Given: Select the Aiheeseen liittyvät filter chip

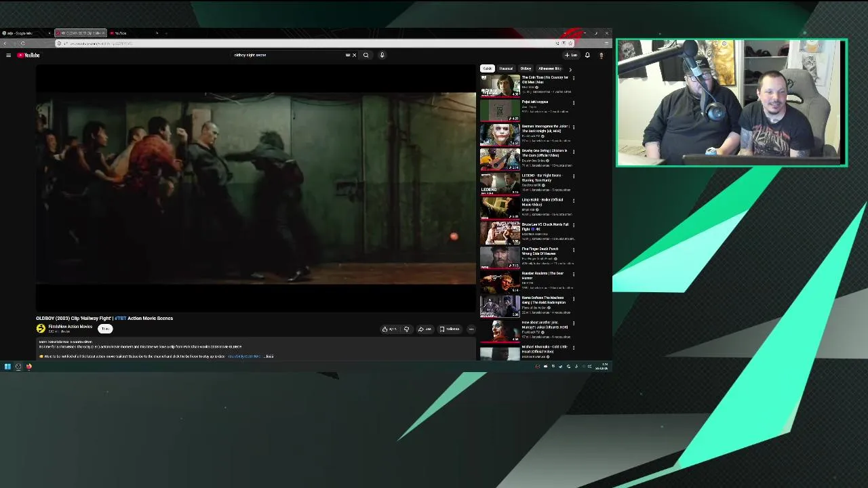Looking at the screenshot, I should [x=550, y=68].
